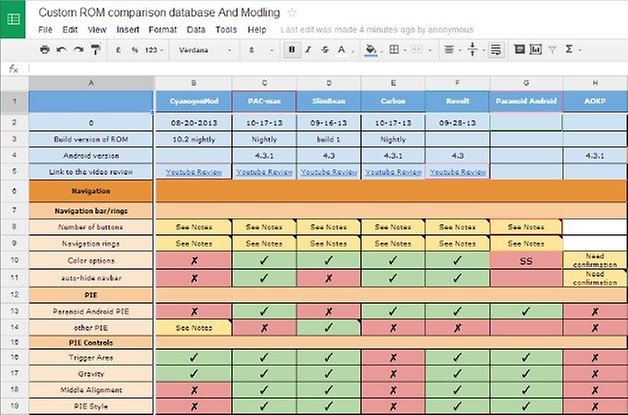Select the 'Build version of ROM' cell

[x=91, y=139]
